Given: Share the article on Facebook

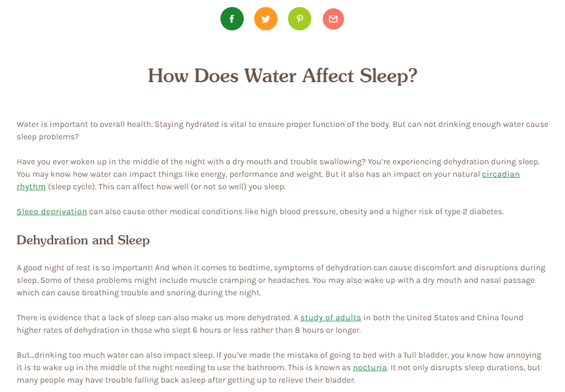Looking at the screenshot, I should click(232, 19).
